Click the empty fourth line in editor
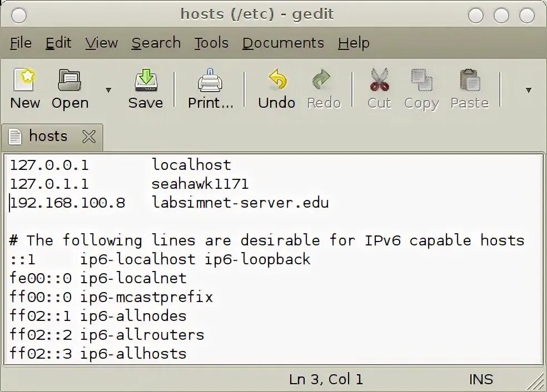Screen dimensions: 547x392 pyautogui.click(x=274, y=222)
